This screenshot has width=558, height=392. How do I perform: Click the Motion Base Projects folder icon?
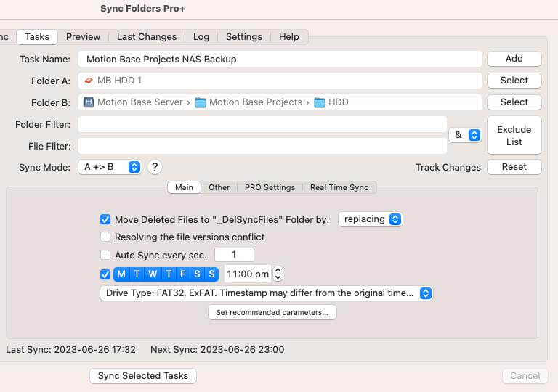pyautogui.click(x=201, y=102)
